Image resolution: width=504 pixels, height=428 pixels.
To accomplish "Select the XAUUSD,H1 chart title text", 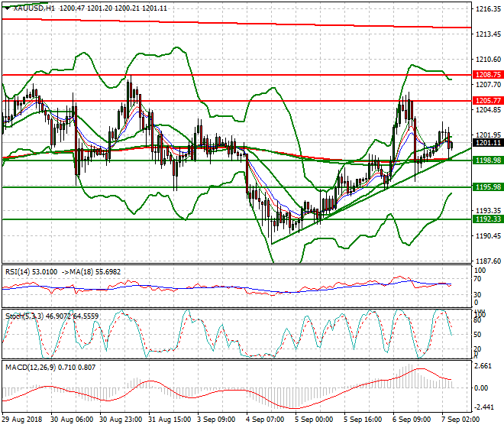I will [x=34, y=8].
